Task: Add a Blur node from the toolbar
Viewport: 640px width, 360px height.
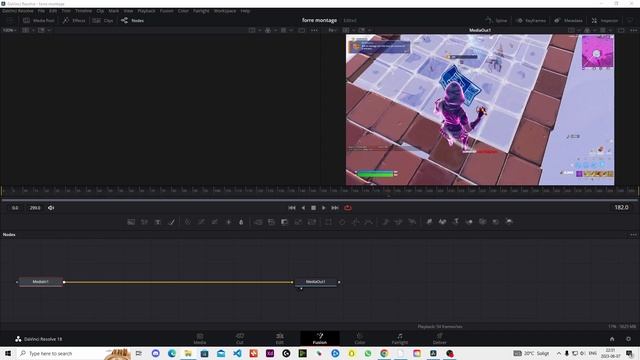Action: coord(241,222)
